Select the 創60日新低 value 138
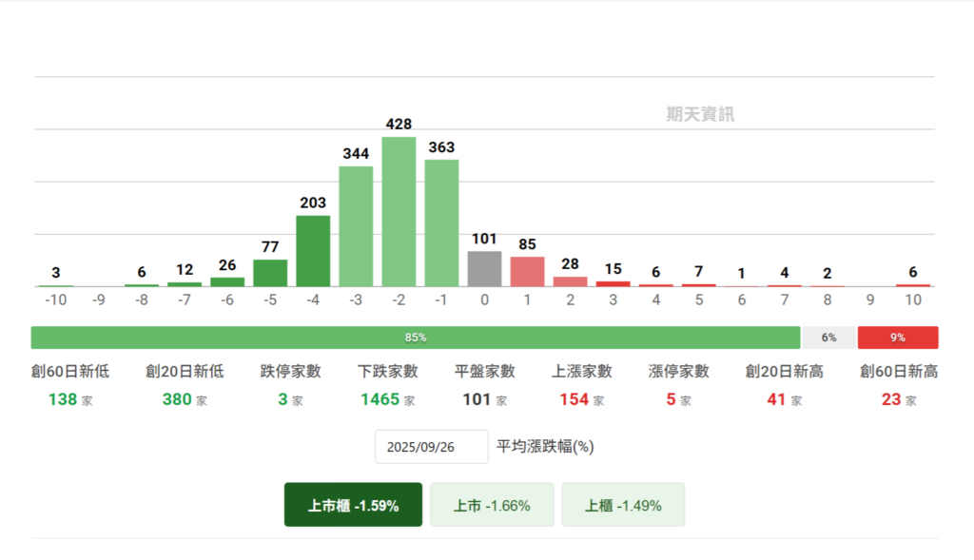The width and height of the screenshot is (974, 560). (63, 400)
